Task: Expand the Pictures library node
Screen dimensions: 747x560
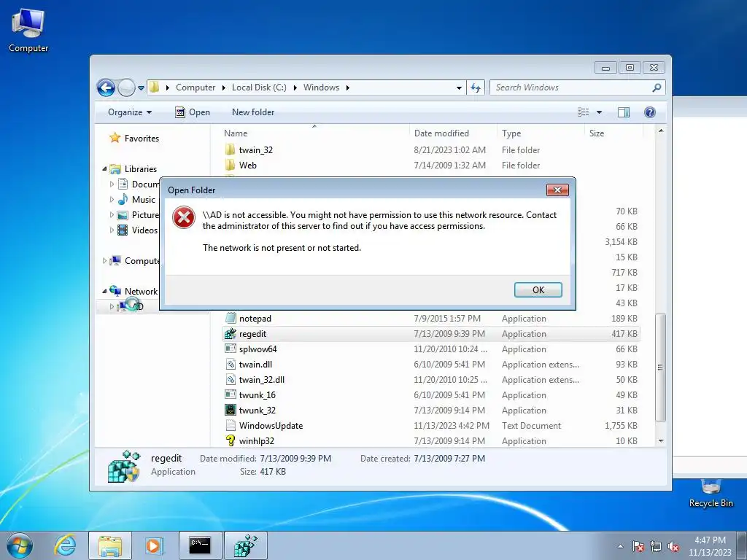Action: pyautogui.click(x=112, y=215)
